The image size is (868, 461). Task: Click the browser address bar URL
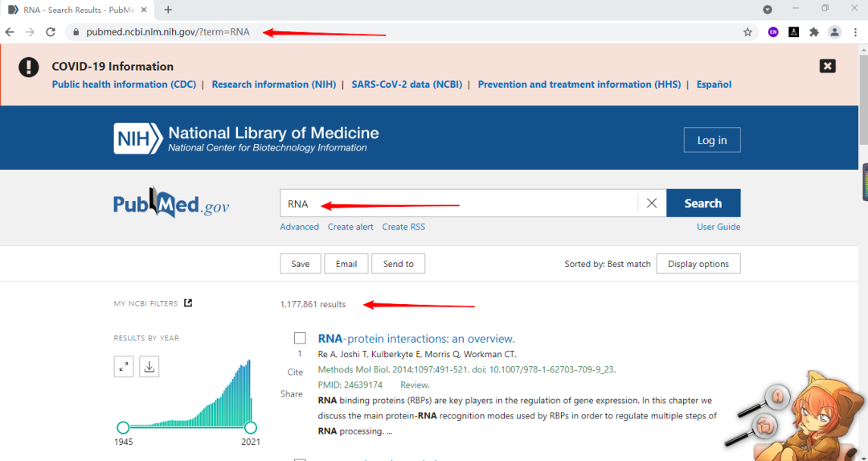168,32
